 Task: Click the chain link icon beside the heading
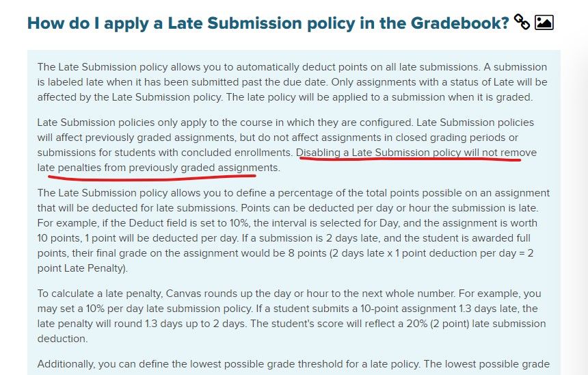tap(522, 22)
